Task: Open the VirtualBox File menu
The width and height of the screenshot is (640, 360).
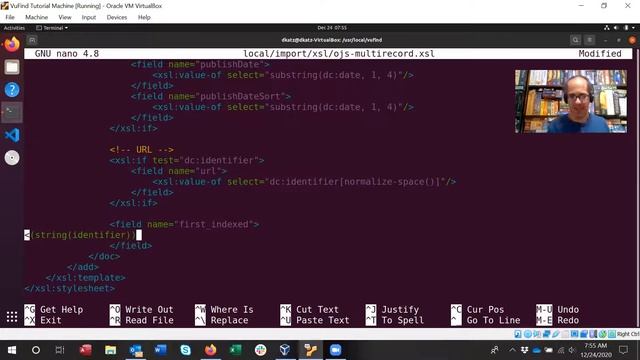Action: pos(10,17)
